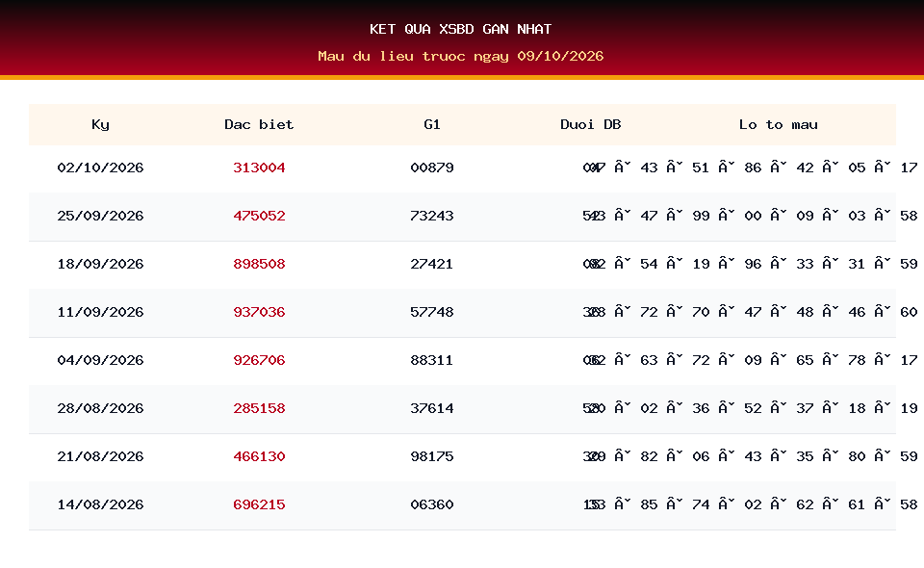
Task: Click the KET QUA XSBD GAN NHAT title
Action: click(x=461, y=29)
